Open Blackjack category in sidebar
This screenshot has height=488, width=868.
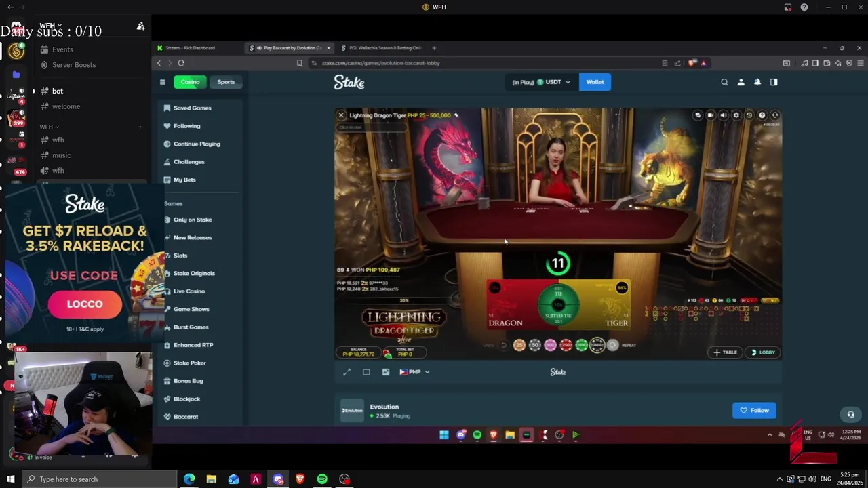(186, 399)
